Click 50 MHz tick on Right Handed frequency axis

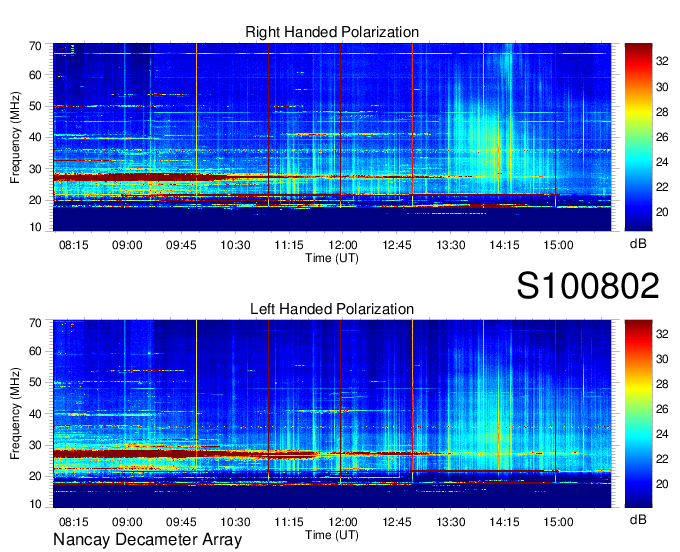pyautogui.click(x=35, y=106)
